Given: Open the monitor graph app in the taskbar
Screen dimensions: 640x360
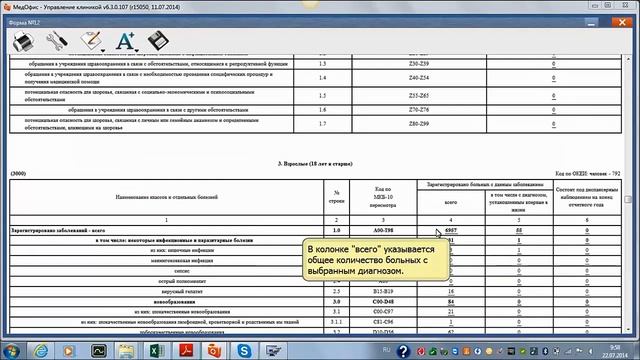Looking at the screenshot, I should tap(98, 351).
